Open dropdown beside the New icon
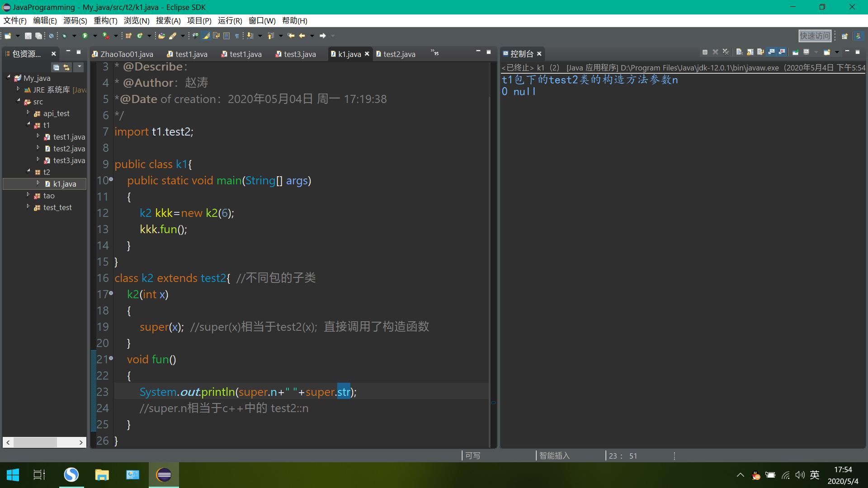 (x=18, y=36)
